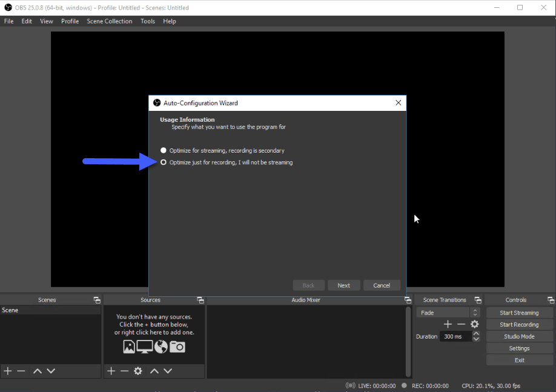Open the Help menu
The width and height of the screenshot is (556, 392).
[x=170, y=21]
